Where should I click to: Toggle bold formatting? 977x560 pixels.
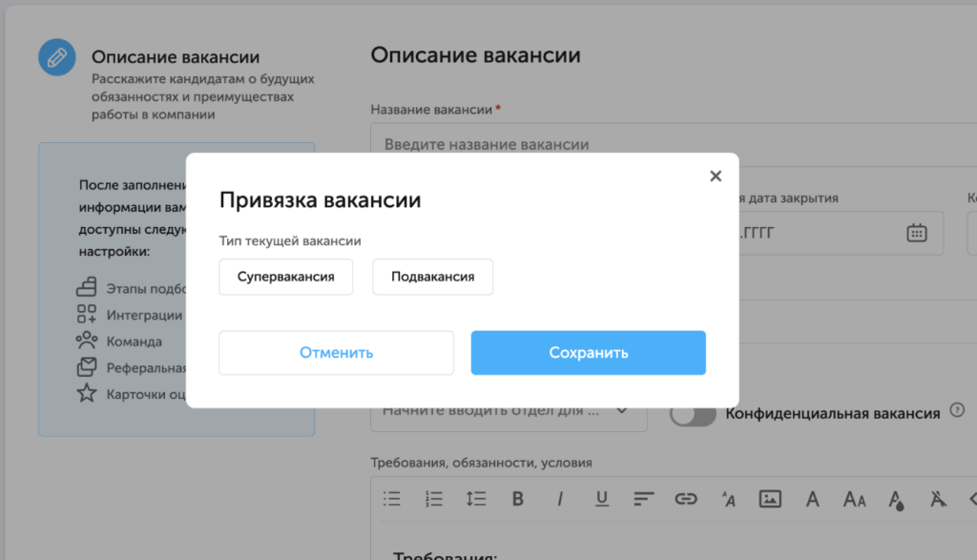click(x=518, y=499)
